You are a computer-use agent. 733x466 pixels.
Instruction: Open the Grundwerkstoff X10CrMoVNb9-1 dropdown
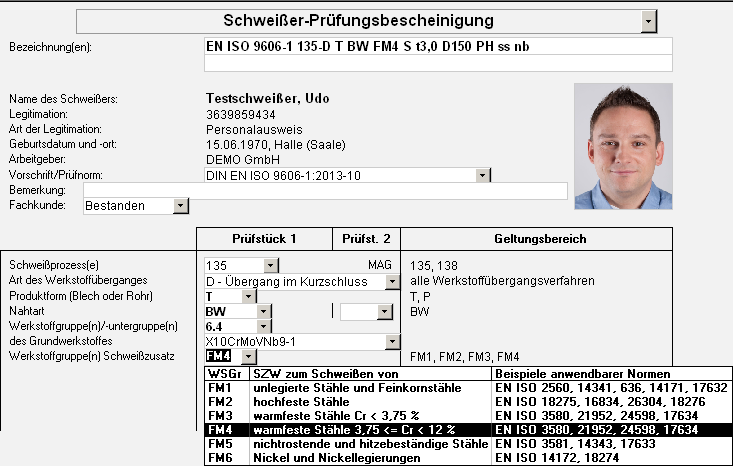pos(390,341)
